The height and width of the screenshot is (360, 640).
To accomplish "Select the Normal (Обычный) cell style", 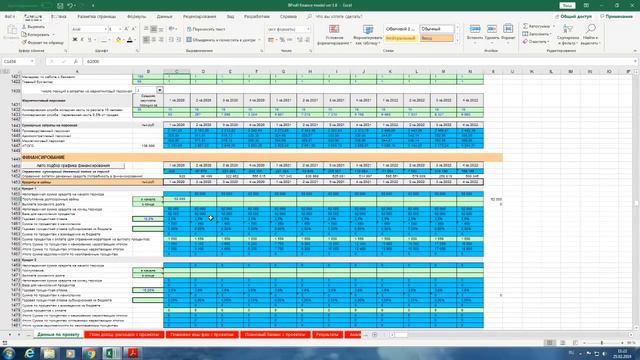I will (436, 29).
